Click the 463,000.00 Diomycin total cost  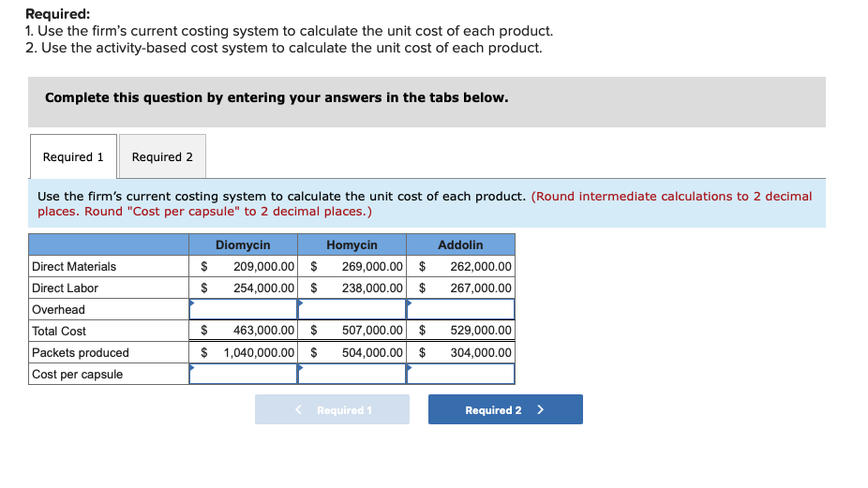(263, 331)
